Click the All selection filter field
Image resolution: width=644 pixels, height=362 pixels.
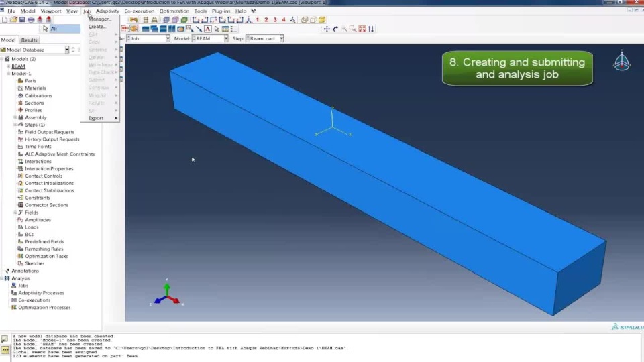65,29
